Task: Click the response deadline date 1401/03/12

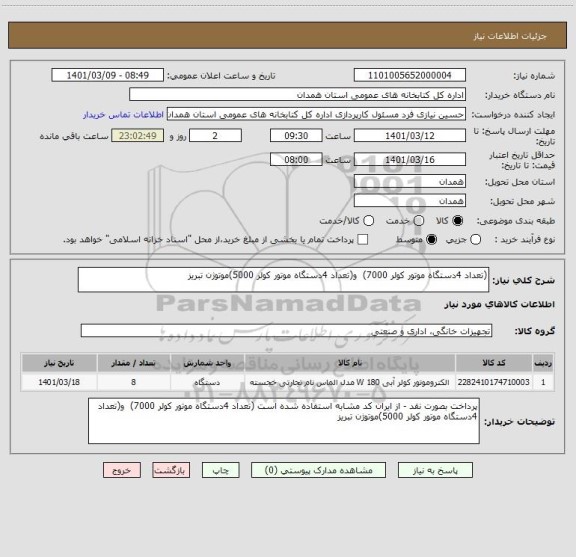Action: tap(410, 136)
